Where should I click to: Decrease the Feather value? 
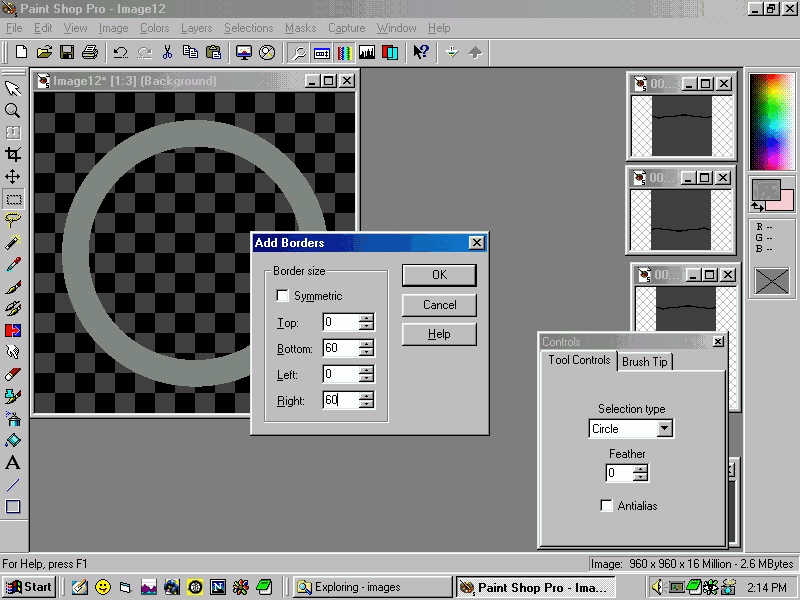click(x=640, y=478)
